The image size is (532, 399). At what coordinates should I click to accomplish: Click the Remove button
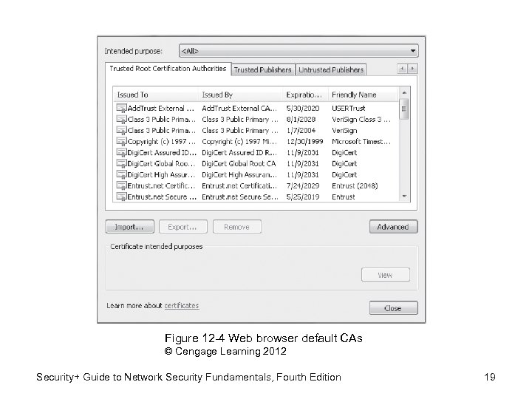(237, 227)
